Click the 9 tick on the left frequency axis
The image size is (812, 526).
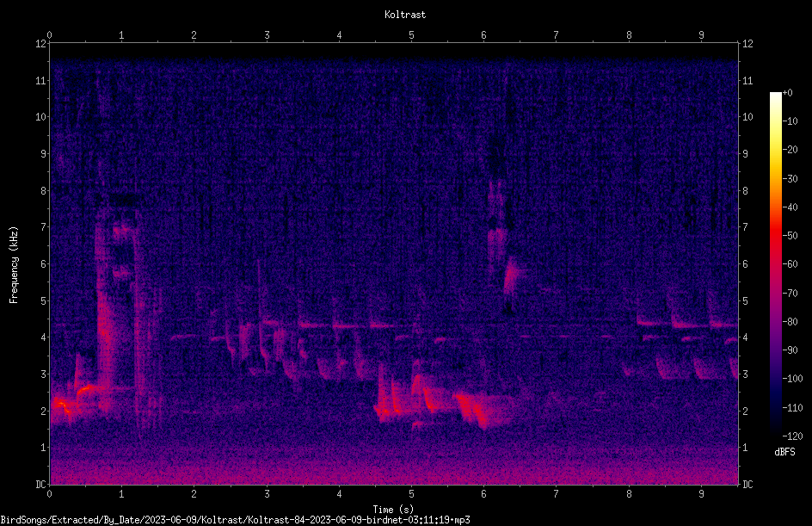[x=43, y=154]
